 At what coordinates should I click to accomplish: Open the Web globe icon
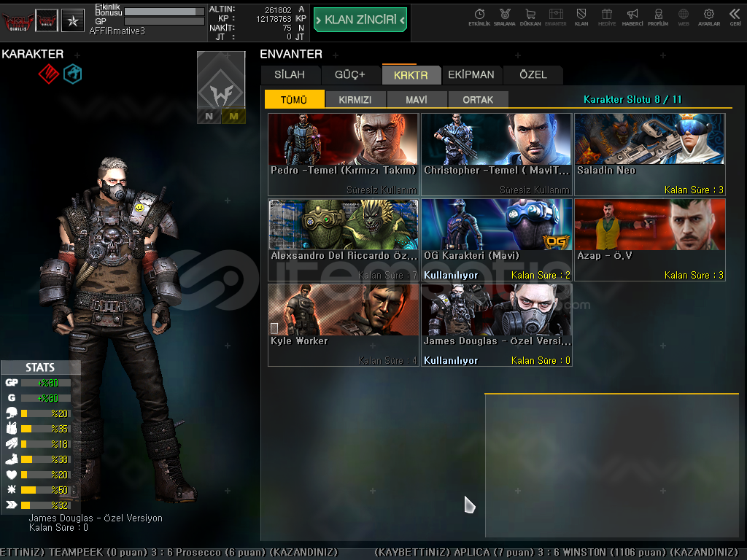pyautogui.click(x=684, y=17)
